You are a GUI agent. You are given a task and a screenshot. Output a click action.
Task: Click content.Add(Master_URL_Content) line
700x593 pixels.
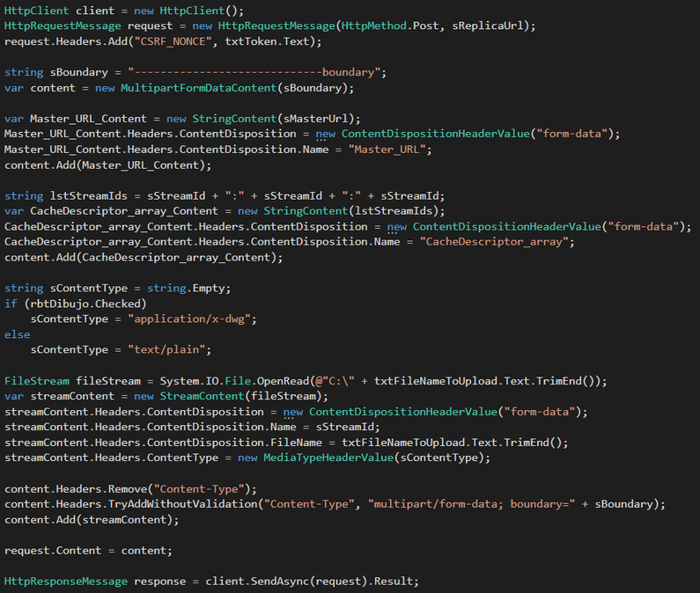[x=107, y=165]
